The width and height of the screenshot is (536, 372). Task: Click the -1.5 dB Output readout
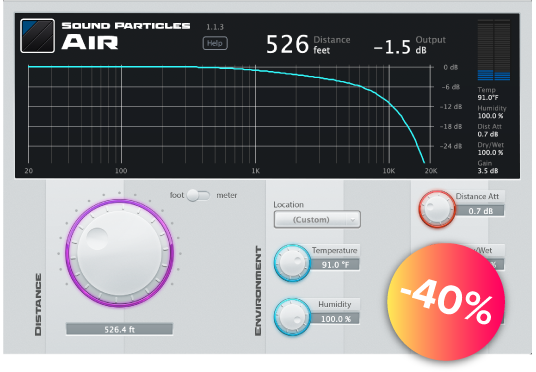[x=409, y=45]
